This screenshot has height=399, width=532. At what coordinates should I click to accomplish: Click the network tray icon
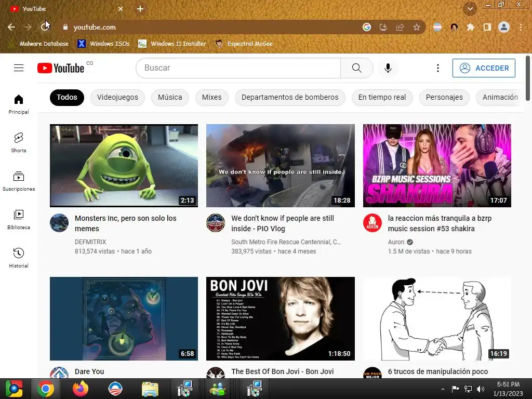click(x=468, y=389)
